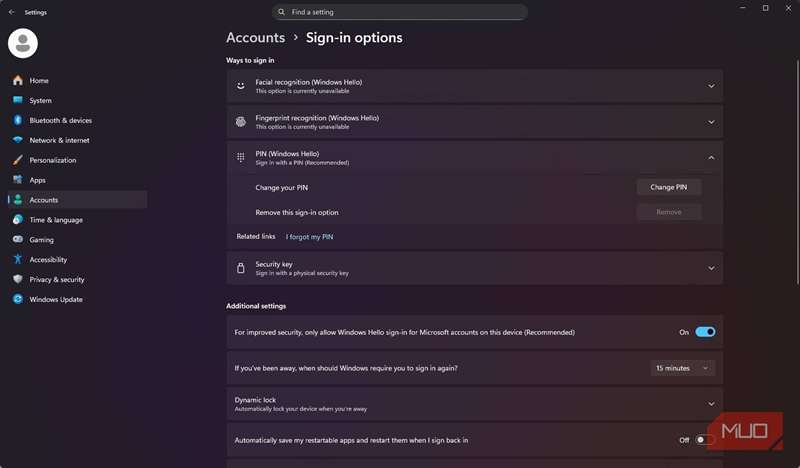The image size is (800, 468).
Task: Click the Windows Update icon in sidebar
Action: pos(18,299)
